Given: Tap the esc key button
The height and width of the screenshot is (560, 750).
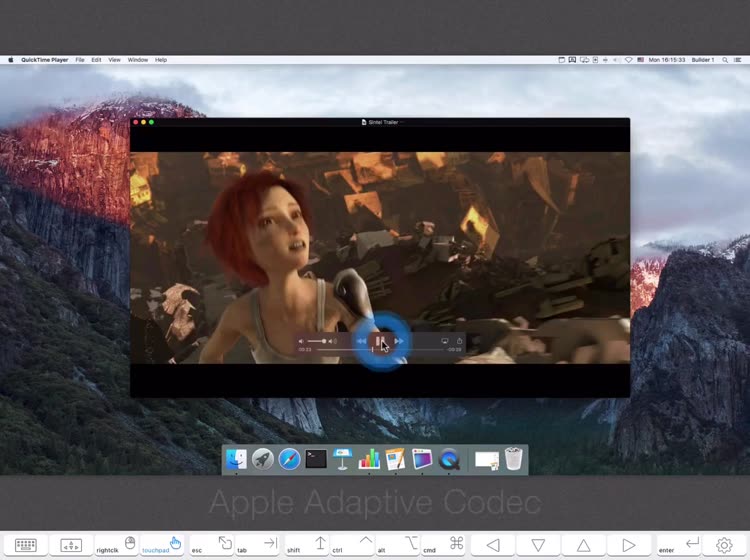Looking at the screenshot, I should click(211, 545).
